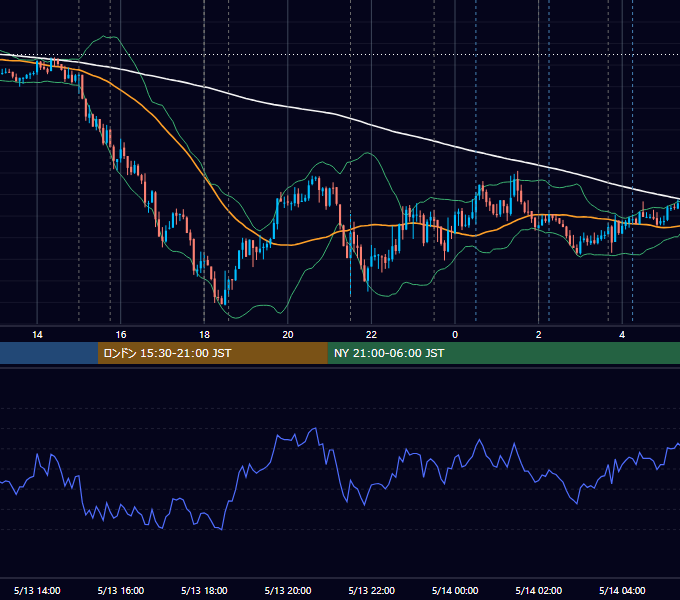Click the "18" hour label on price chart axis

tap(204, 335)
